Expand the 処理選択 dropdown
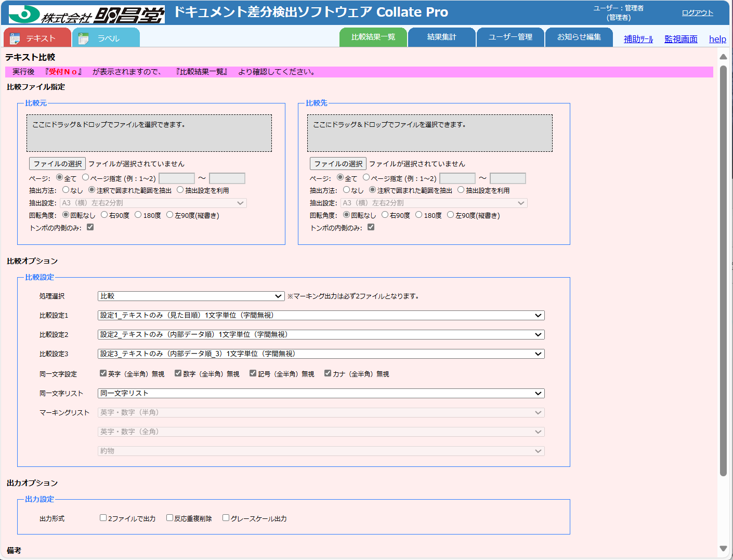The width and height of the screenshot is (733, 560). (x=191, y=296)
